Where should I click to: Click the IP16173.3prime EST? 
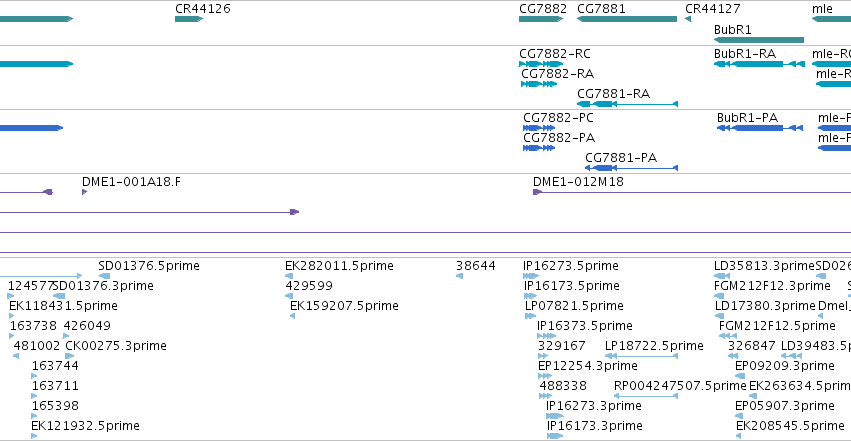pyautogui.click(x=555, y=436)
